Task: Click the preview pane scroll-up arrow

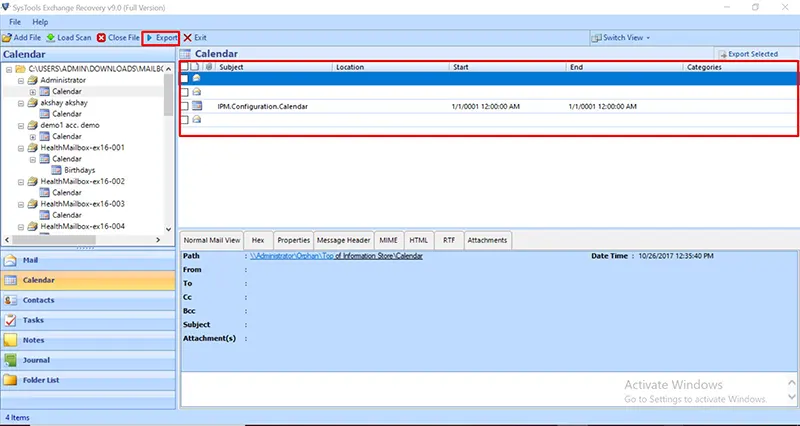Action: [791, 383]
